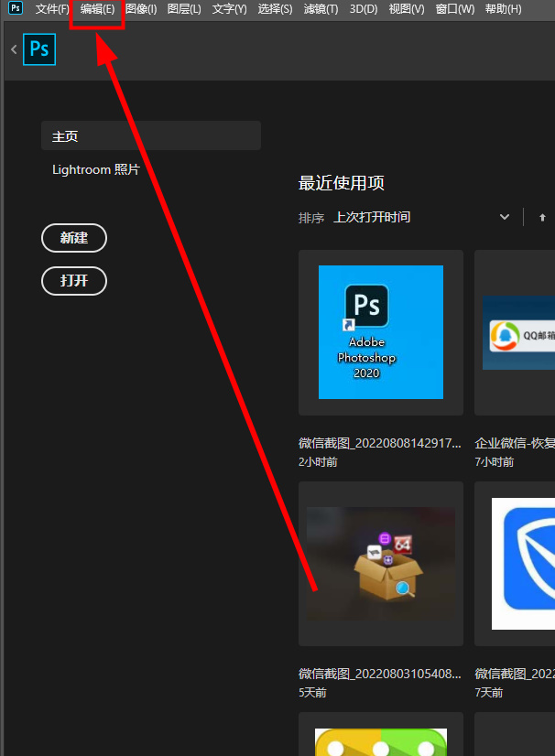Open the 窗口(W) menu
Image resolution: width=555 pixels, height=756 pixels.
[x=454, y=9]
